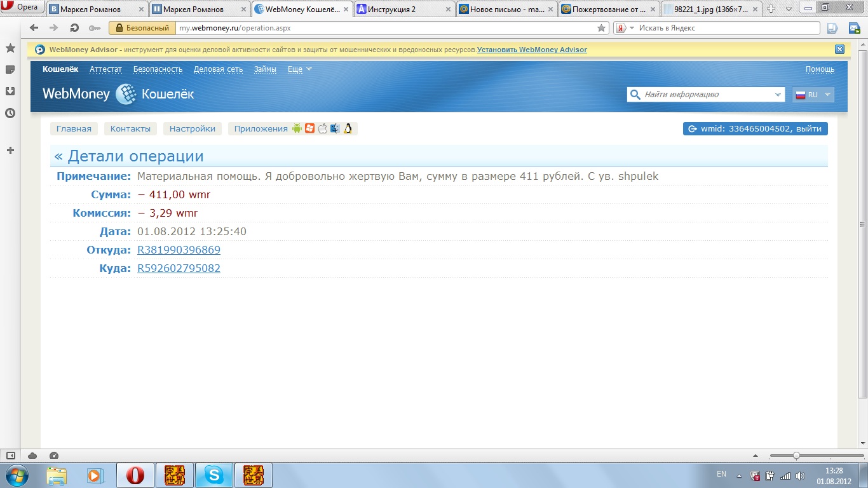Add a sidebar panel with the plus icon
The image size is (868, 488).
click(10, 151)
